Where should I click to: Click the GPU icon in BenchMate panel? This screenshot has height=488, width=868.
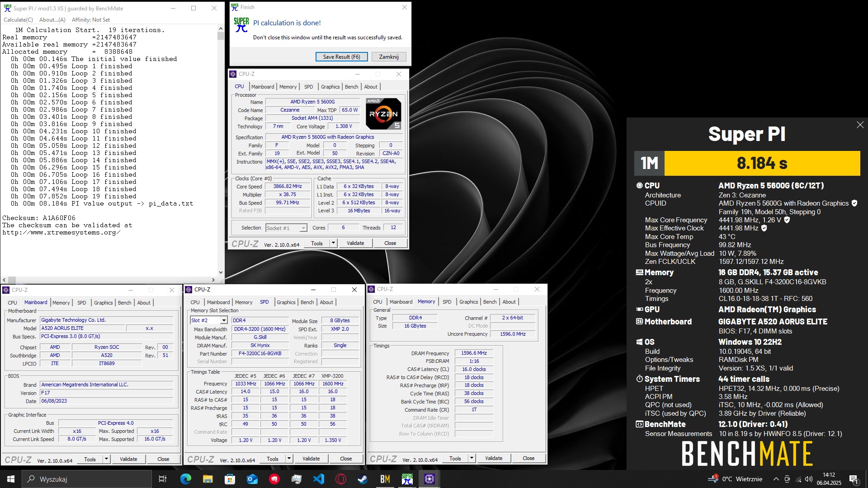point(639,310)
